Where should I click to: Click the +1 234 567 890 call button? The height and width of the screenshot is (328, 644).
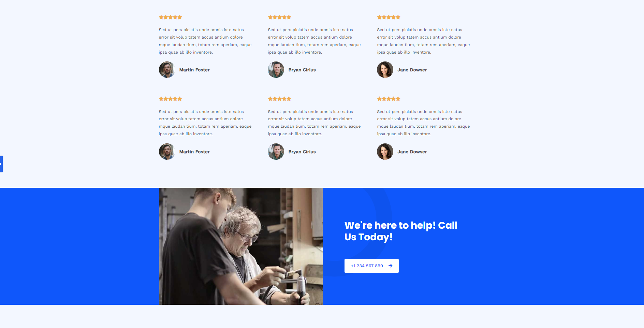pos(371,266)
